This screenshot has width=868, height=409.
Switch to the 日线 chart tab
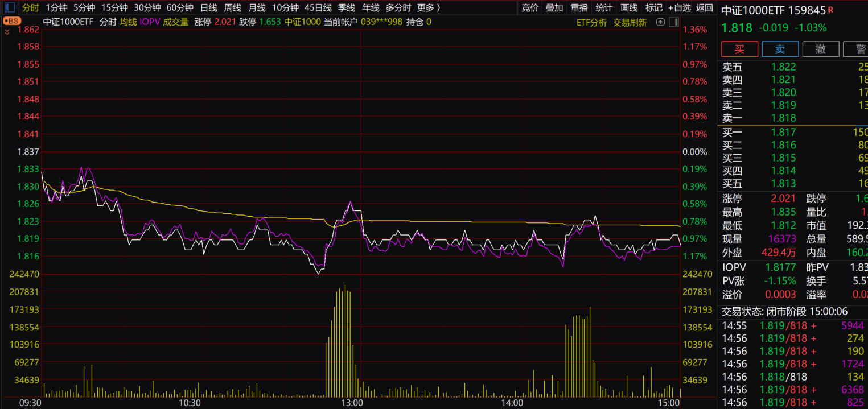pyautogui.click(x=208, y=8)
